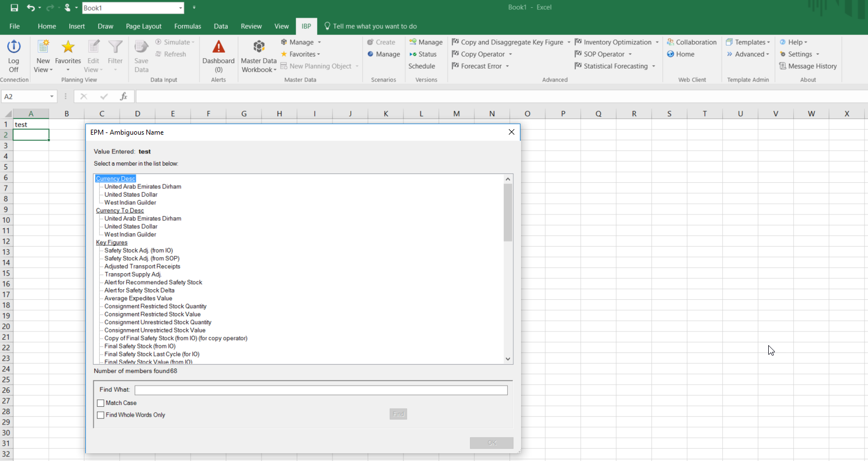Switch to the Formulas tab
The image size is (868, 461).
(x=187, y=26)
